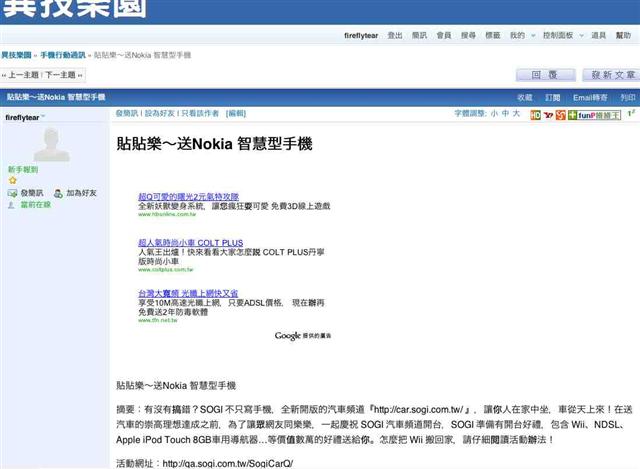Click 登出 in top navigation
This screenshot has height=469, width=640.
coord(395,36)
